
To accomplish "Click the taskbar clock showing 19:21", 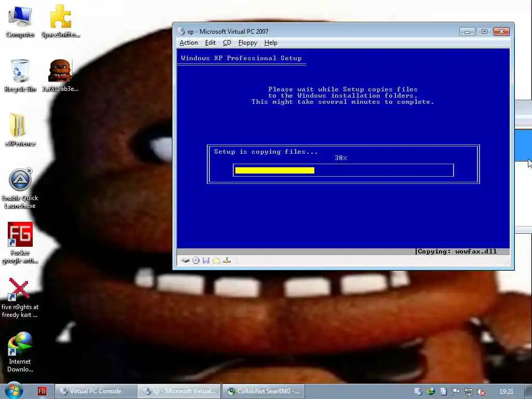I will click(506, 392).
